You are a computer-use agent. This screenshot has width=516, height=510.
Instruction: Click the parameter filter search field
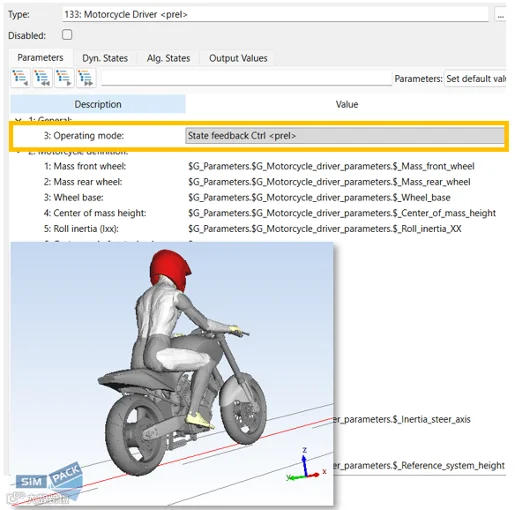pyautogui.click(x=246, y=79)
